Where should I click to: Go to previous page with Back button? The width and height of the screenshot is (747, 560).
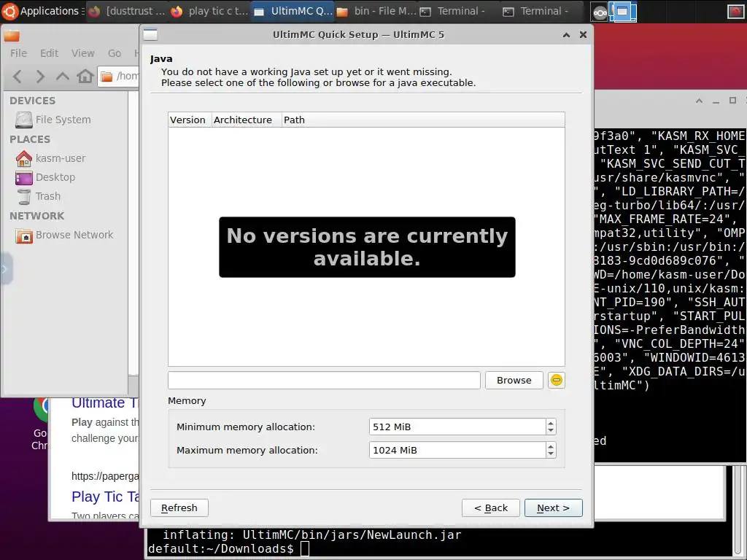click(x=491, y=507)
